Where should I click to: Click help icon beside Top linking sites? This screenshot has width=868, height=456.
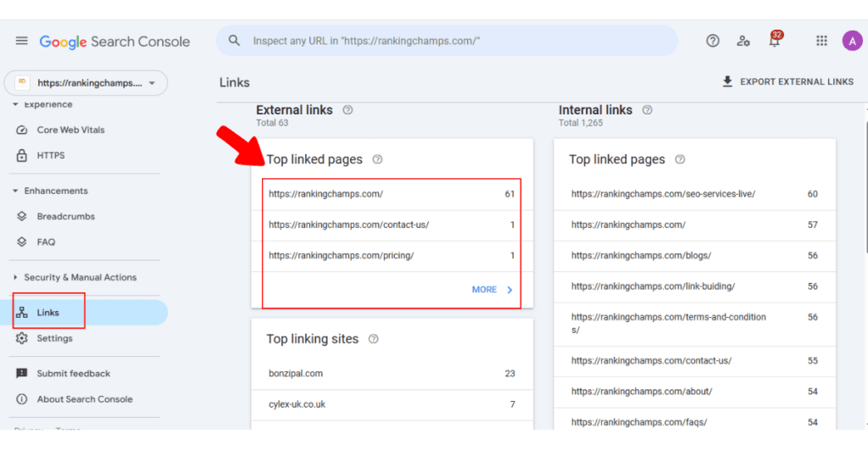point(374,339)
